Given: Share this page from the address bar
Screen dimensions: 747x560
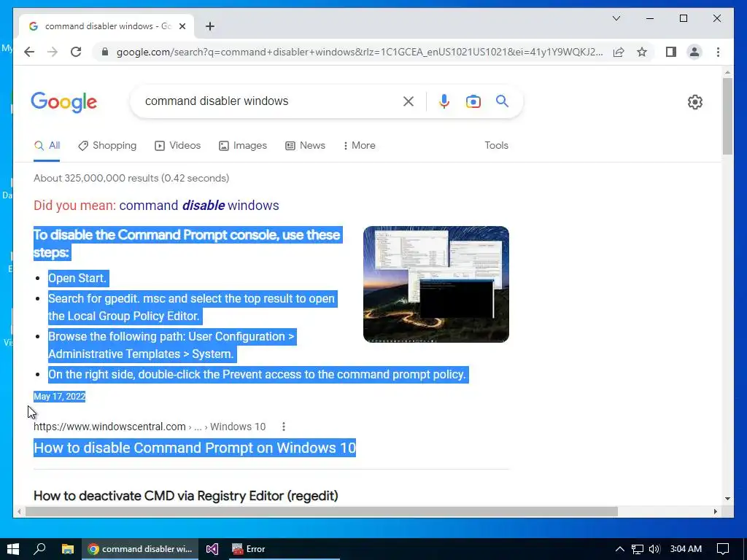Looking at the screenshot, I should 619,52.
